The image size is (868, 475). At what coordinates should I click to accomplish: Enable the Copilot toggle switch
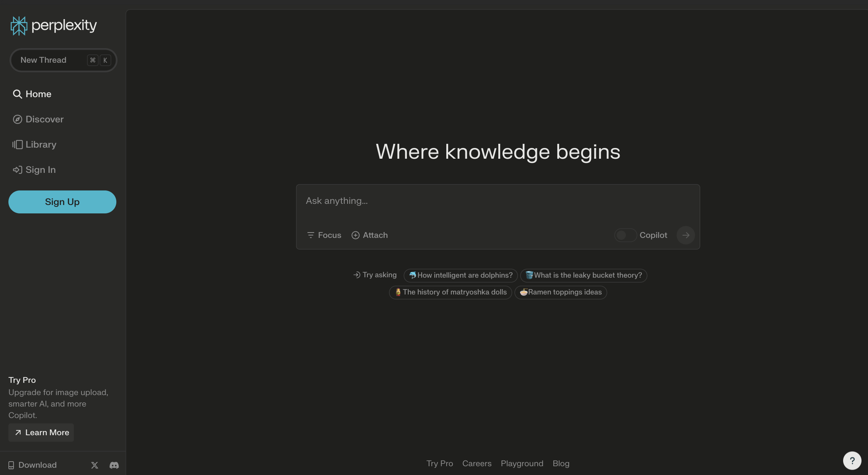click(625, 235)
